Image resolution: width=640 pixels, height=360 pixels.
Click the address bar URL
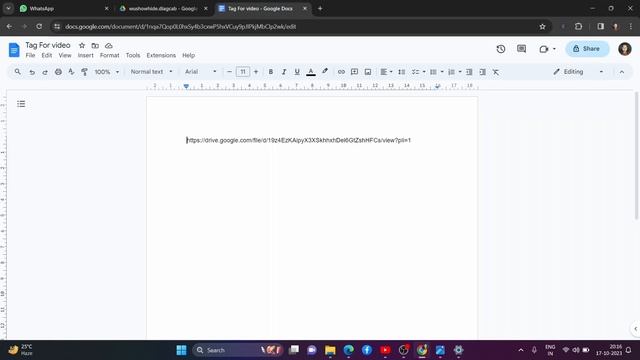(181, 27)
